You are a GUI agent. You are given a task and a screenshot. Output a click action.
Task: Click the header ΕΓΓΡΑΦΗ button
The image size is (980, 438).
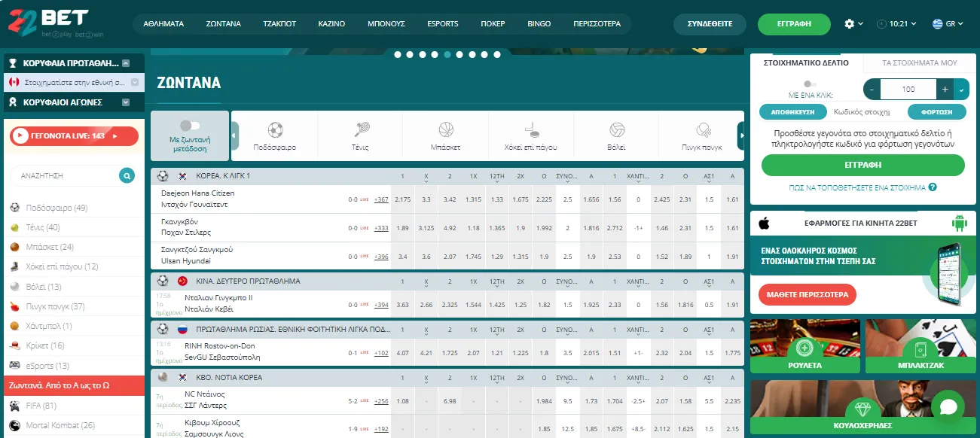pyautogui.click(x=795, y=24)
